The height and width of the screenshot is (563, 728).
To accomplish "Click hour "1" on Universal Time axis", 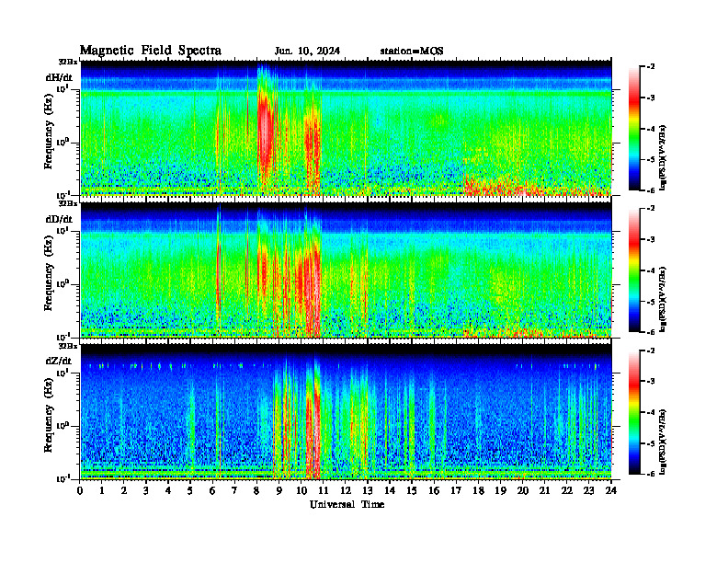I will point(102,491).
